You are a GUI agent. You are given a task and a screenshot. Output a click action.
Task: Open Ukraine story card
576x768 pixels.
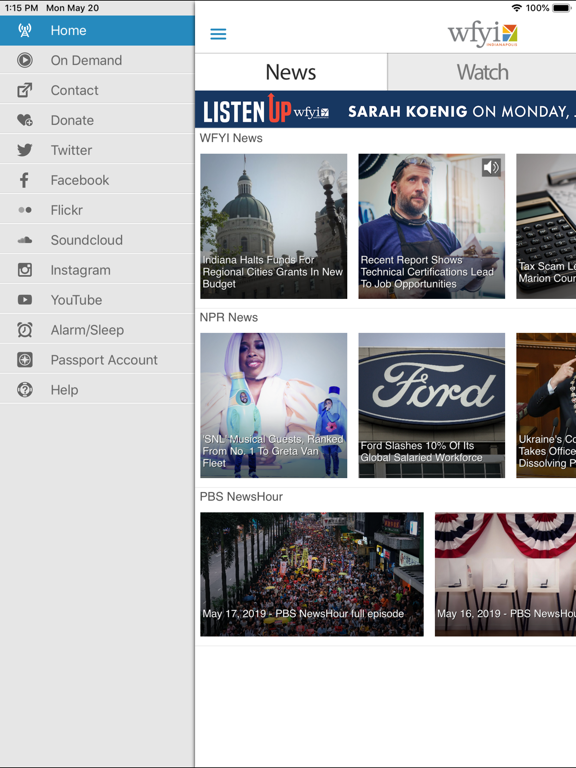click(x=546, y=406)
